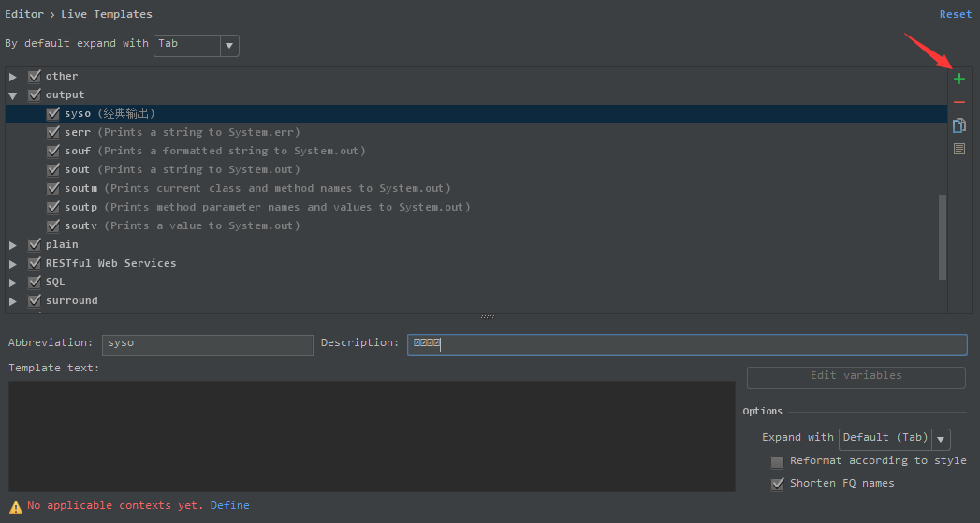This screenshot has width=980, height=523.
Task: Click the red minus remove icon
Action: (x=959, y=102)
